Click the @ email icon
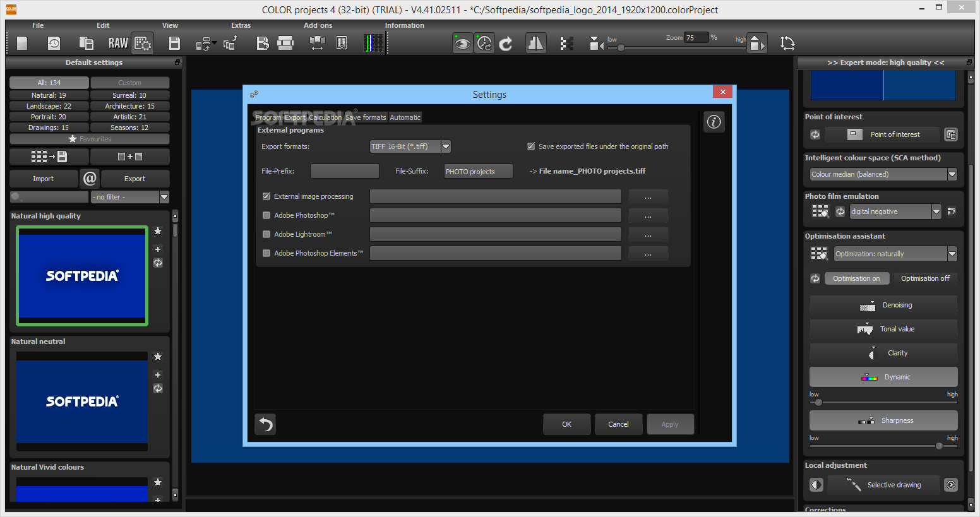 pos(90,179)
